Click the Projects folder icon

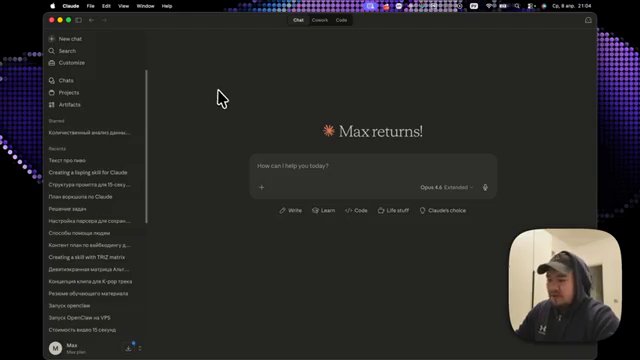click(x=51, y=93)
